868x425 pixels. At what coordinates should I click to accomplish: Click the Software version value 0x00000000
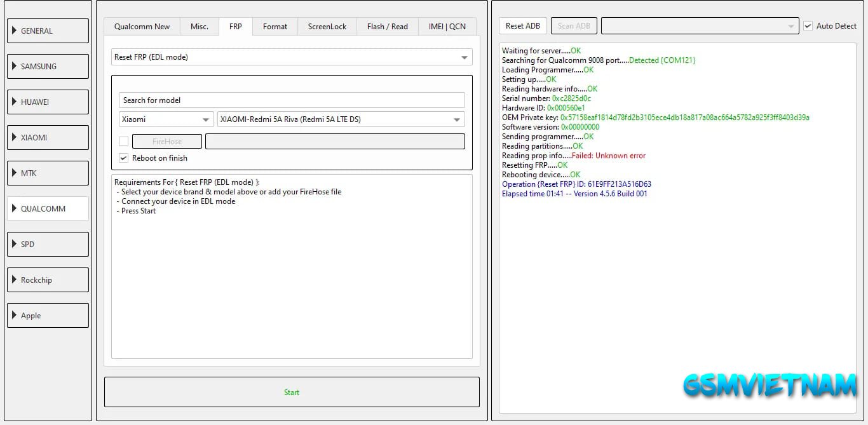pos(580,127)
